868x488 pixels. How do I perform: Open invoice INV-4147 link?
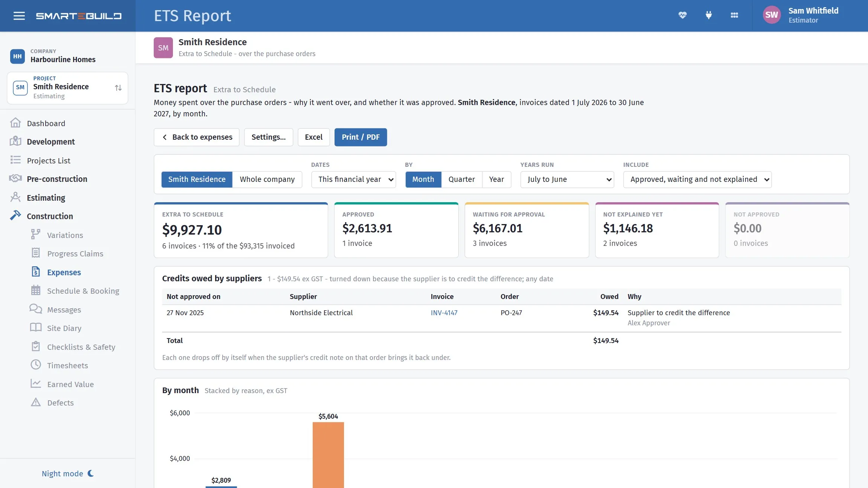pyautogui.click(x=444, y=313)
